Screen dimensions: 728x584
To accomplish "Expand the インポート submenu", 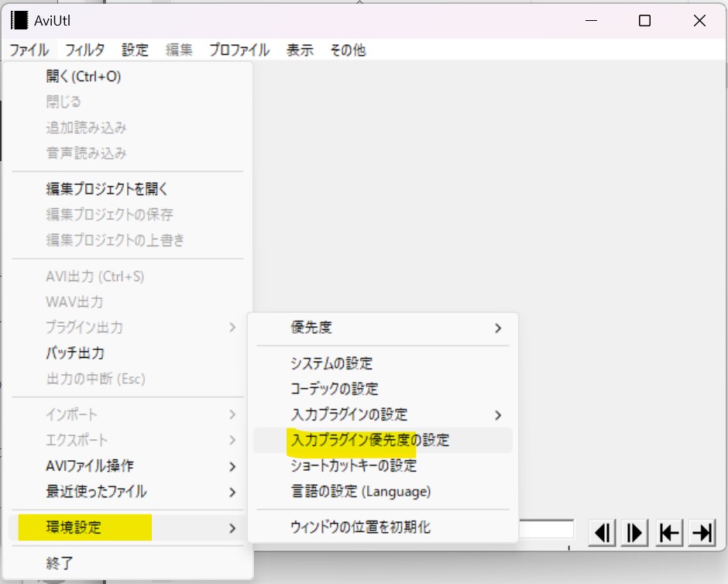I will [x=128, y=414].
